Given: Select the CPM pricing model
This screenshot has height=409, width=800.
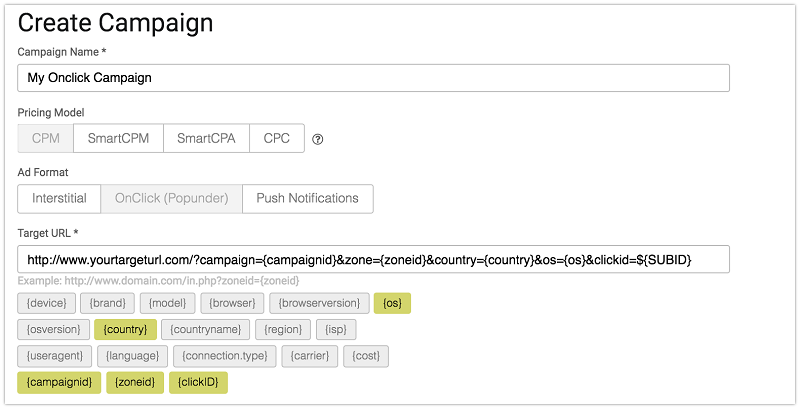Looking at the screenshot, I should [x=45, y=138].
